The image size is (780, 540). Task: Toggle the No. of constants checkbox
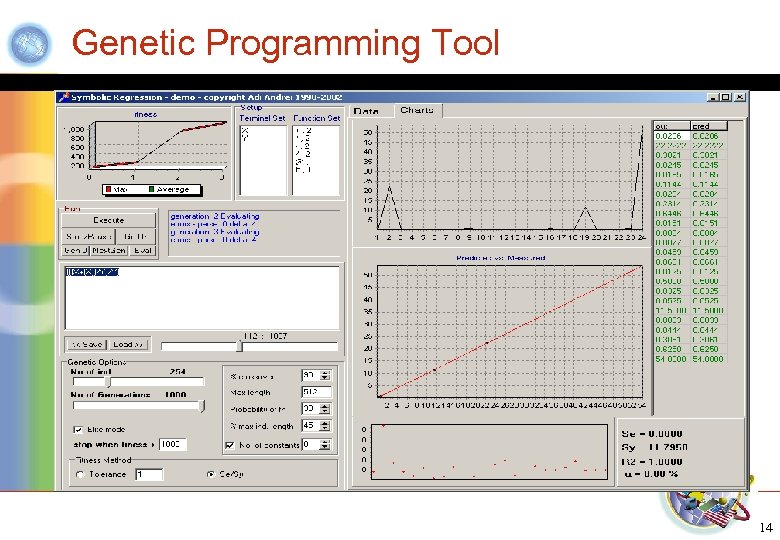[x=229, y=445]
